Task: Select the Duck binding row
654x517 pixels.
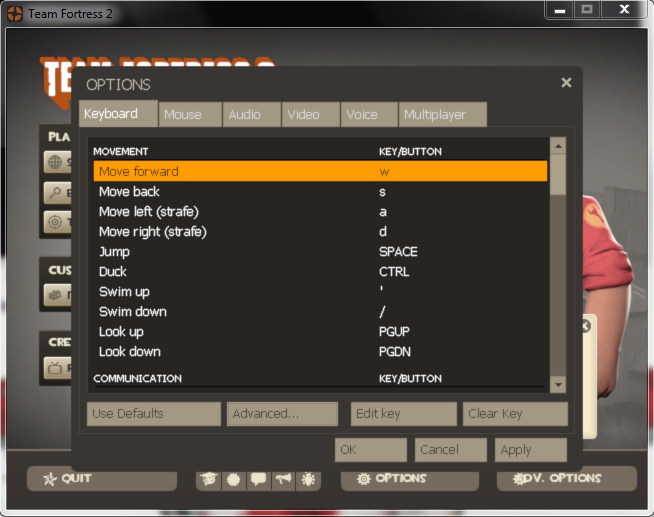Action: (320, 271)
